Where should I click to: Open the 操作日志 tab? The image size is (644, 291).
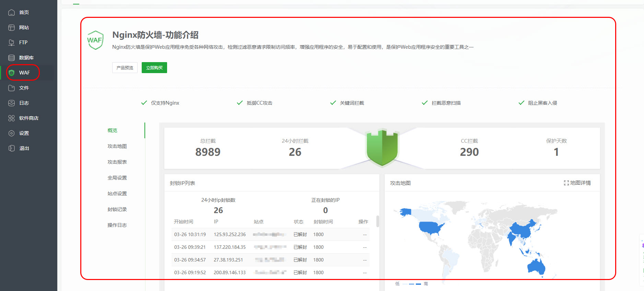pyautogui.click(x=117, y=225)
